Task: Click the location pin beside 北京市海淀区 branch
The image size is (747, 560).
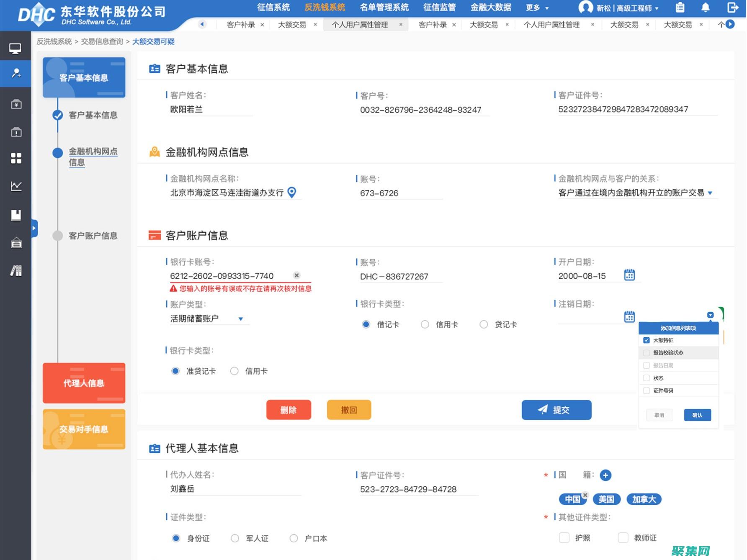Action: tap(292, 193)
